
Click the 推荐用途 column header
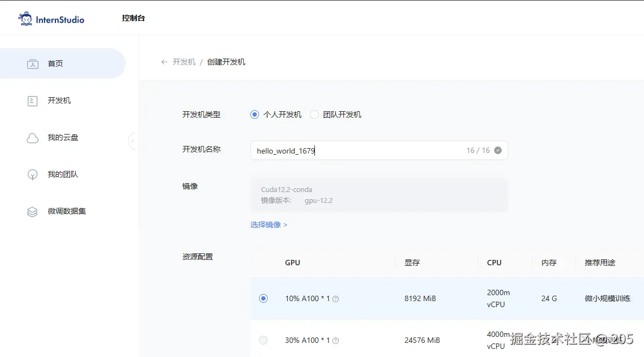pyautogui.click(x=600, y=263)
